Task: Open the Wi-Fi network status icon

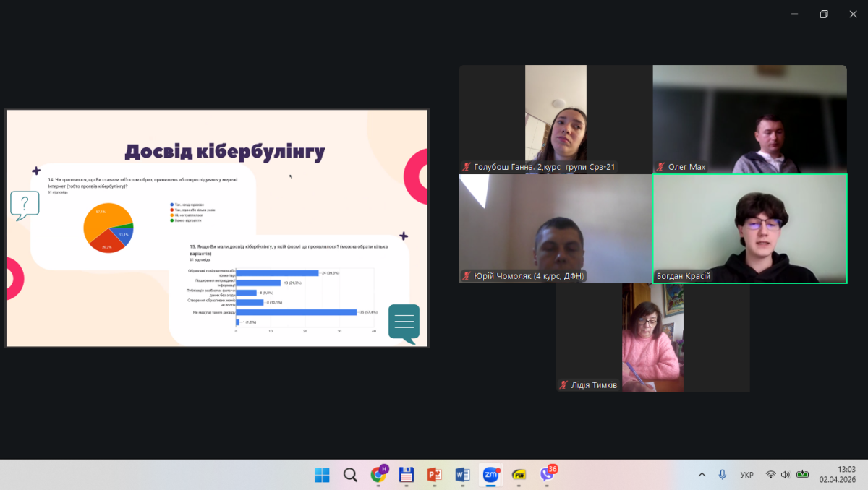Action: 770,475
